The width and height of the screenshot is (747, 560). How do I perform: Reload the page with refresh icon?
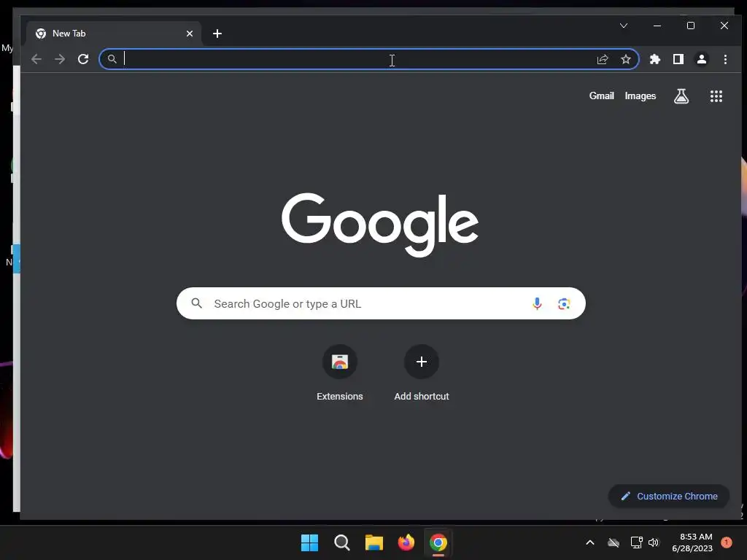[x=83, y=59]
